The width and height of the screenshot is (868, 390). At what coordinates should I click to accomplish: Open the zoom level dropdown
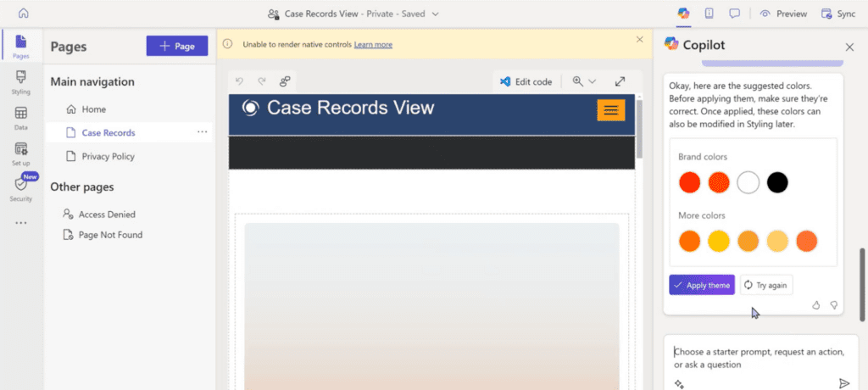pyautogui.click(x=584, y=81)
